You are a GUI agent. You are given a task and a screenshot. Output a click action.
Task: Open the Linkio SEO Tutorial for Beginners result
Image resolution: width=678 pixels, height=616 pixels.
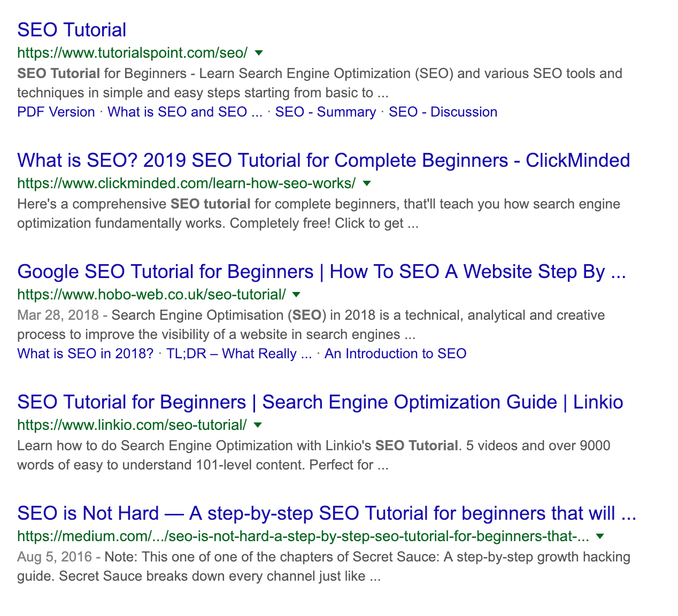320,402
